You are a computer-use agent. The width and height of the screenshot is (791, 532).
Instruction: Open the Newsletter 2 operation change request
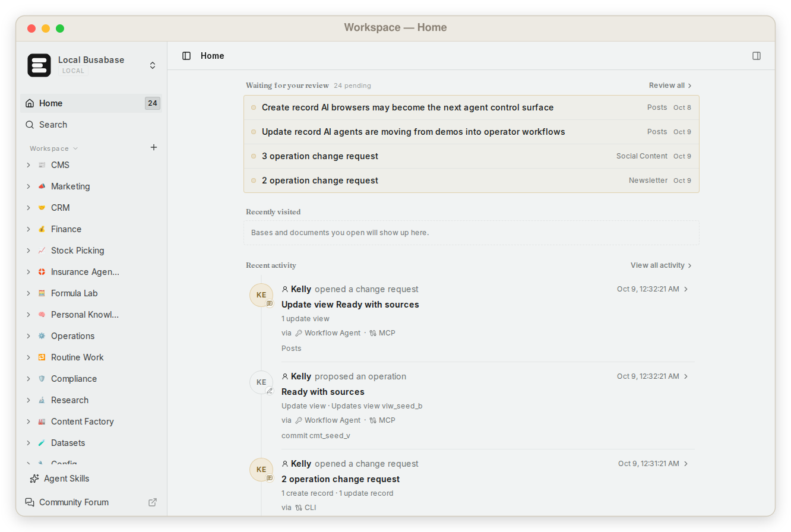tap(472, 180)
